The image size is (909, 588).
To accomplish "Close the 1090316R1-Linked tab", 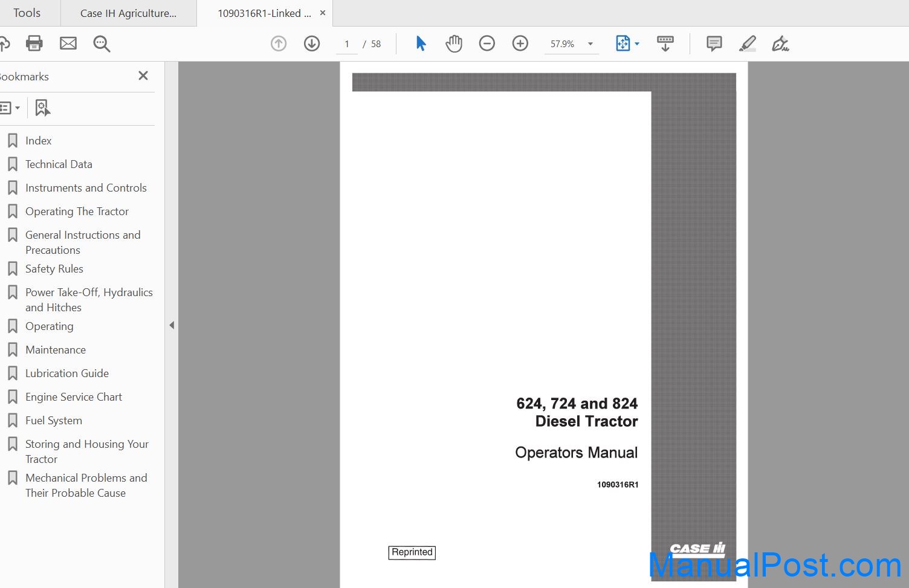I will 323,13.
